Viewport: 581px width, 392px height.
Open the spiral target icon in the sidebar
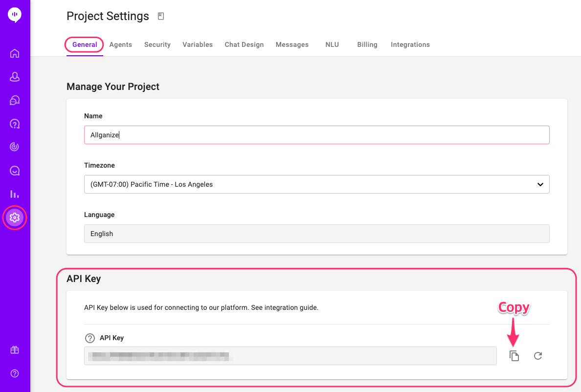click(15, 147)
